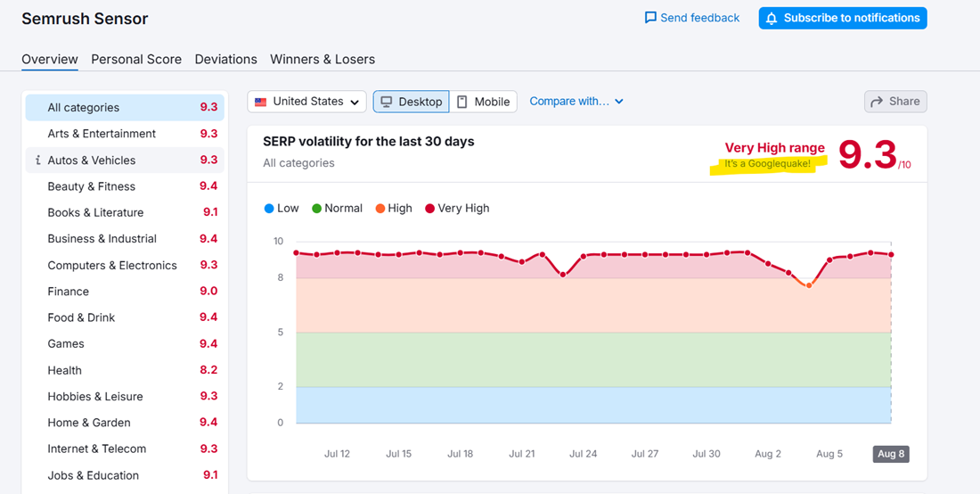Expand the Compare with… dropdown
The height and width of the screenshot is (494, 980).
576,102
